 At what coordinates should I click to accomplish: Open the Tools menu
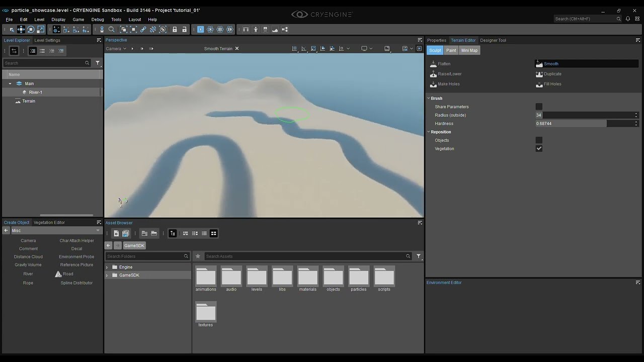tap(116, 20)
